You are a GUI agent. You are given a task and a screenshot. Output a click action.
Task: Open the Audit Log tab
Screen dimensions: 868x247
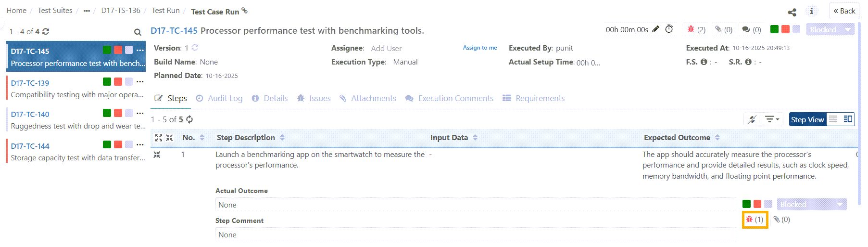(219, 98)
